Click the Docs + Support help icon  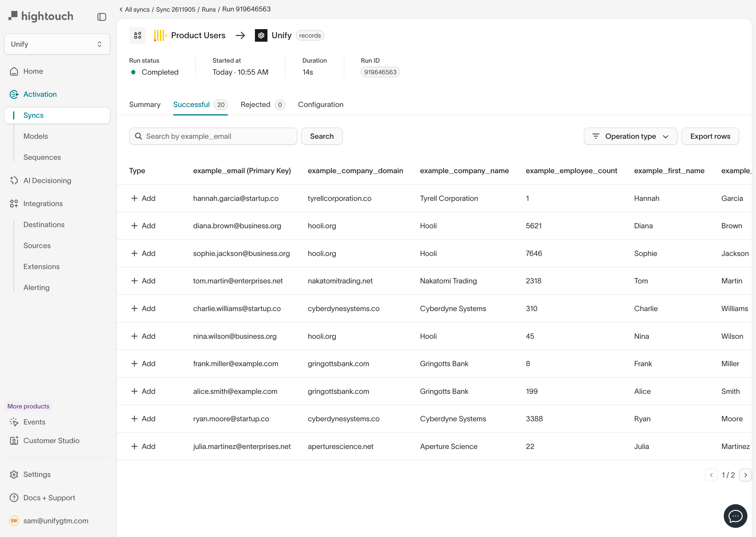click(14, 498)
